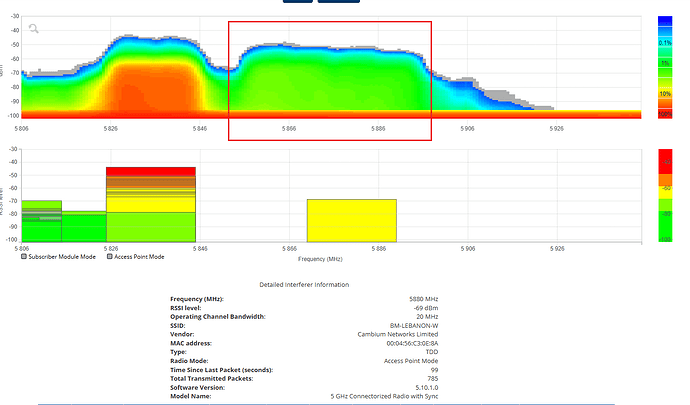Click Subscriber Module Mode legend square
Viewport: 690px width, 405px height.
(x=25, y=256)
